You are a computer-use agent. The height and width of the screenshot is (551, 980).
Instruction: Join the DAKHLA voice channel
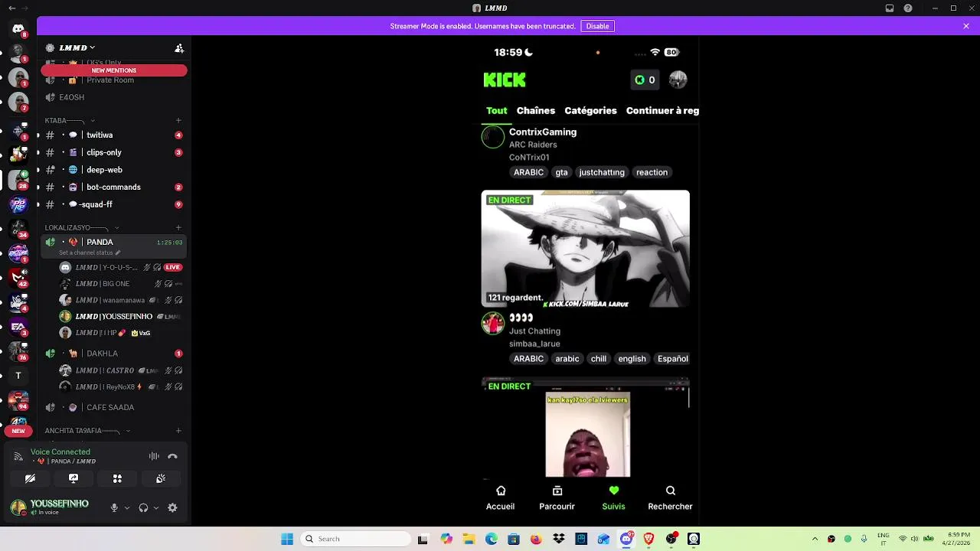click(x=113, y=354)
